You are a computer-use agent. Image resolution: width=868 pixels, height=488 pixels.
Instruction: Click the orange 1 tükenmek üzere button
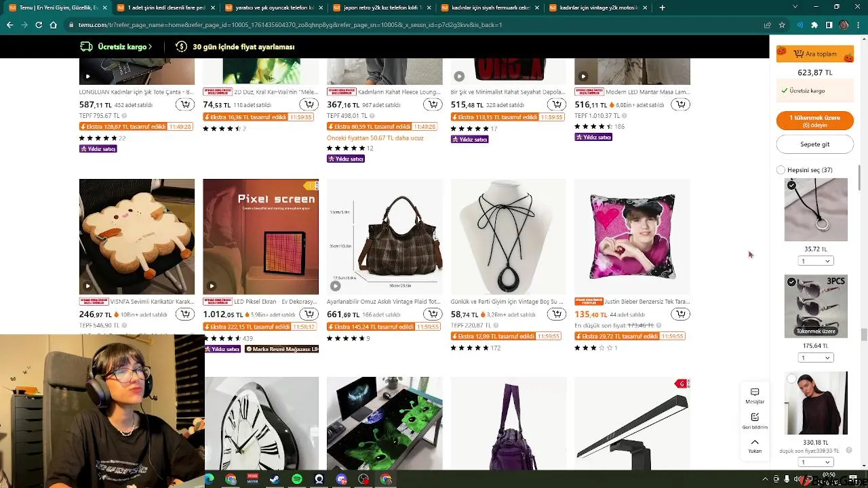tap(815, 121)
